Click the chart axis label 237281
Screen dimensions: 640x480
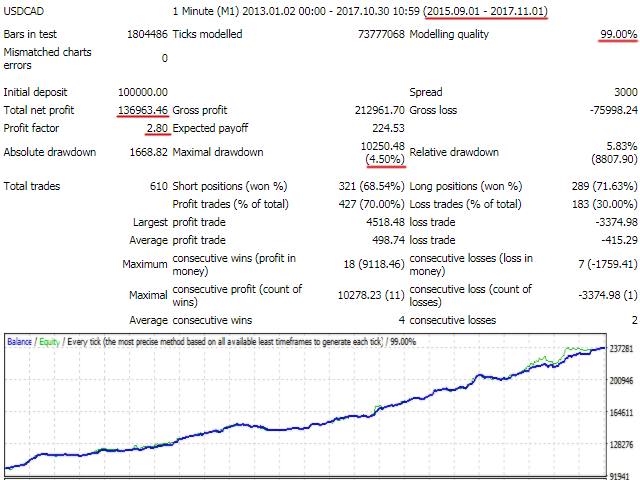[621, 349]
